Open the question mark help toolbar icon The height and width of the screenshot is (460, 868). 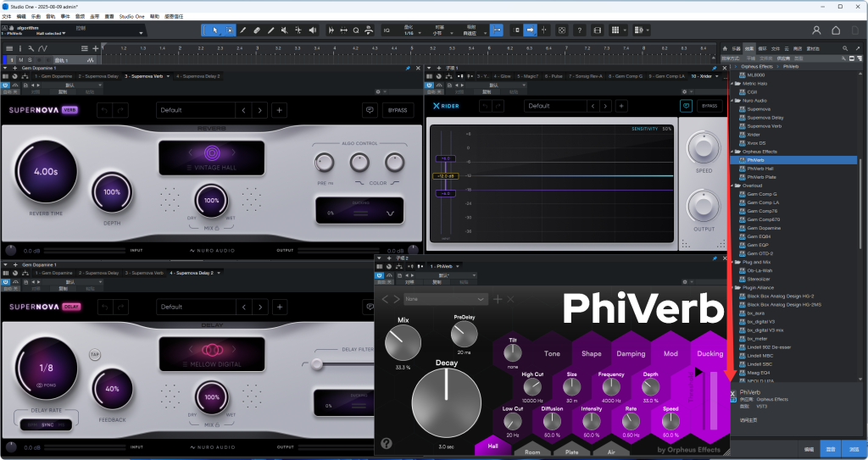point(579,30)
